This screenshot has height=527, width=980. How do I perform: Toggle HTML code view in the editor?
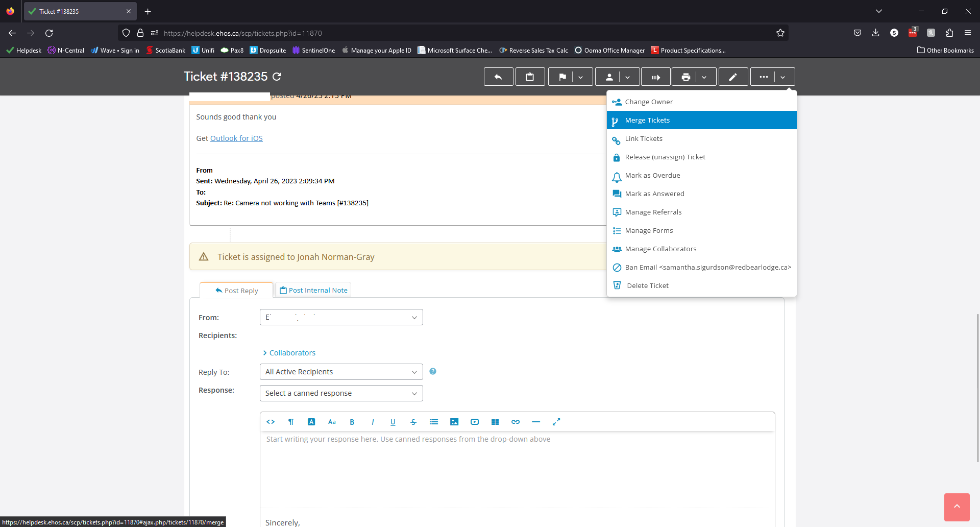(271, 422)
